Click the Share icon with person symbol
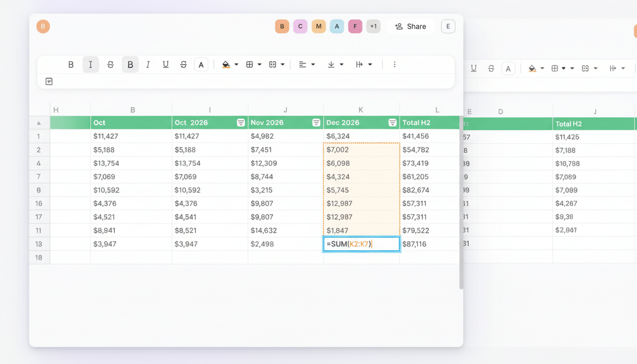 [x=398, y=26]
